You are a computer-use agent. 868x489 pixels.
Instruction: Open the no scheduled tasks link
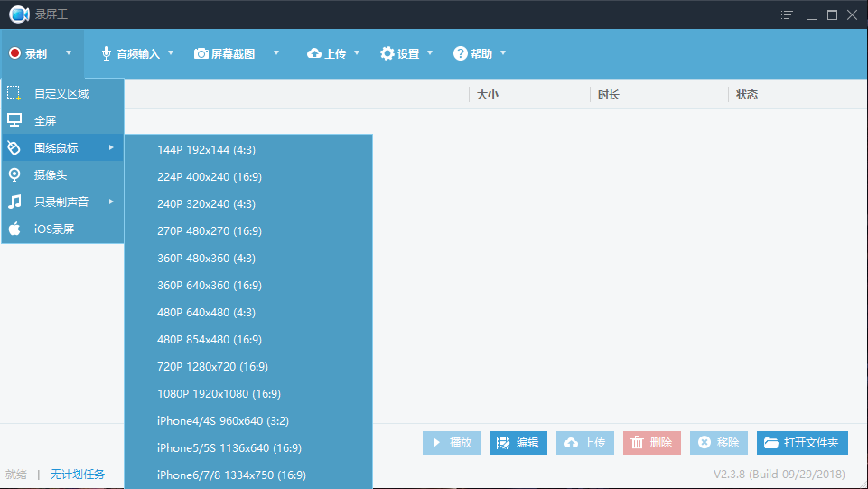[x=78, y=475]
